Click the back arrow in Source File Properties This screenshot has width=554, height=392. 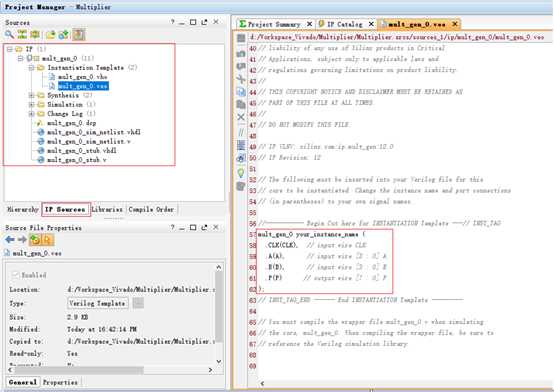[10, 240]
